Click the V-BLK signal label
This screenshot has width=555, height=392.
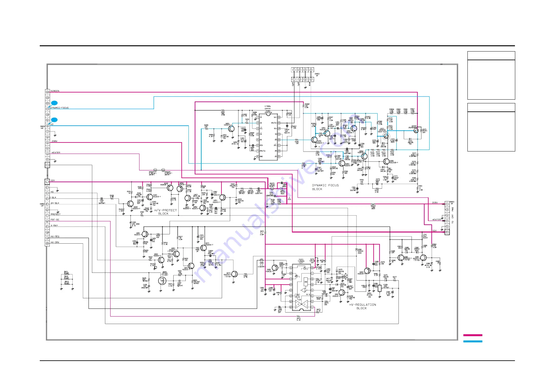tap(53, 197)
